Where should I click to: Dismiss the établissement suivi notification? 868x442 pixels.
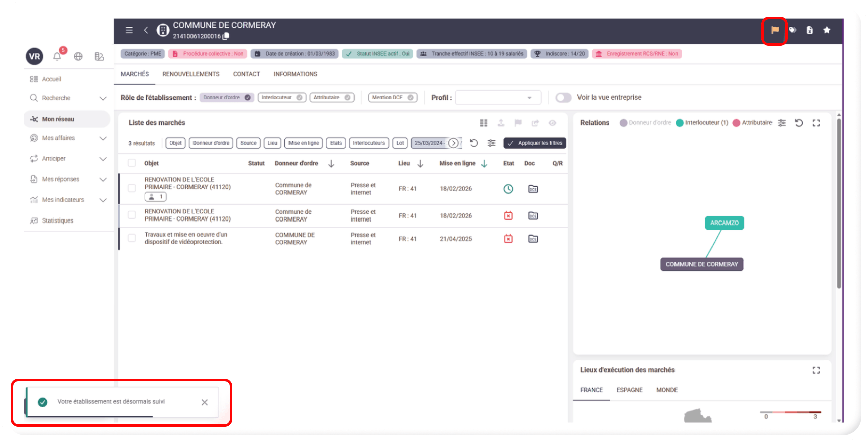(x=205, y=402)
